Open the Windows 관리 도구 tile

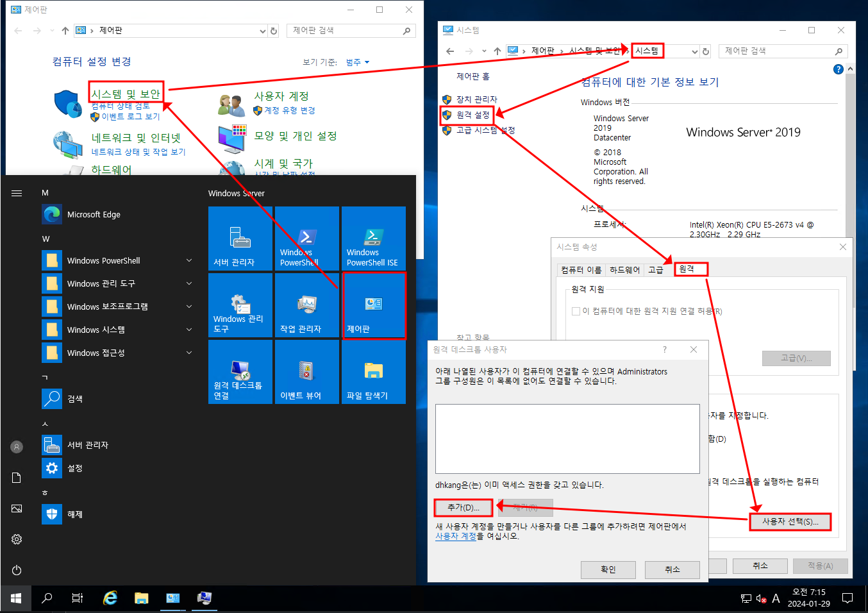pyautogui.click(x=240, y=305)
